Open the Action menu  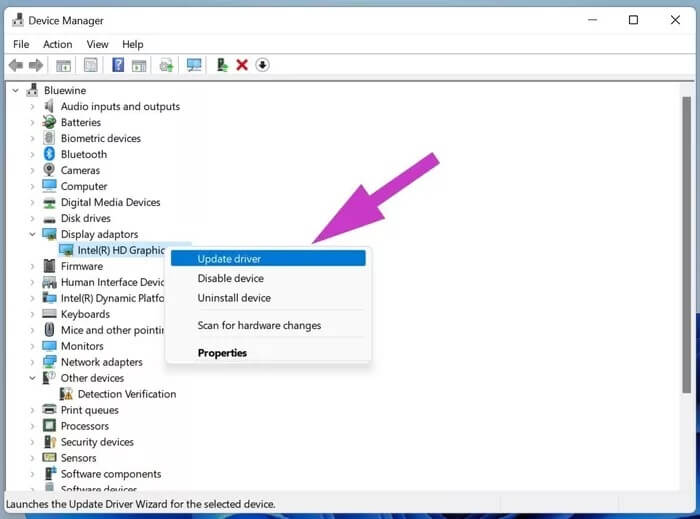click(58, 44)
